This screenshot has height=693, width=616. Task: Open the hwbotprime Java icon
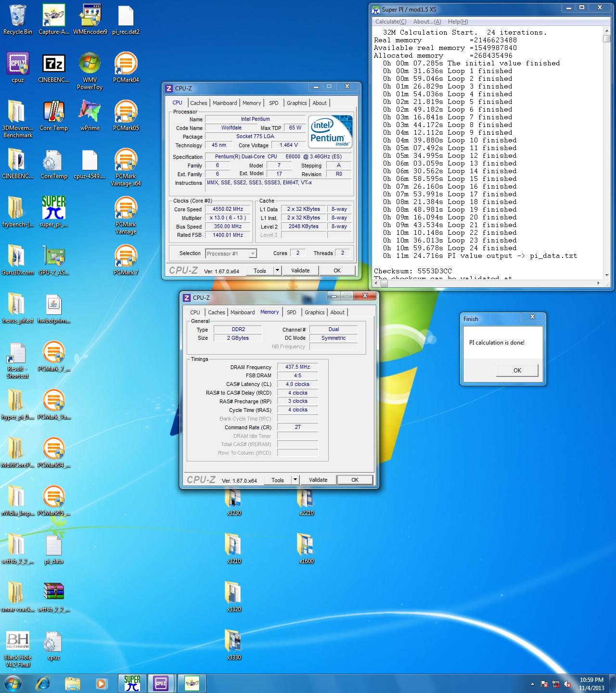(x=53, y=308)
